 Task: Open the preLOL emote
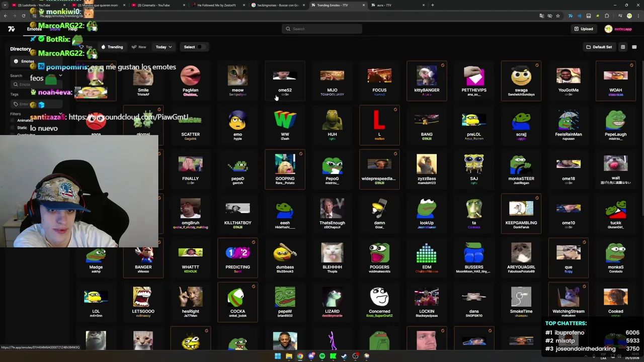(474, 125)
